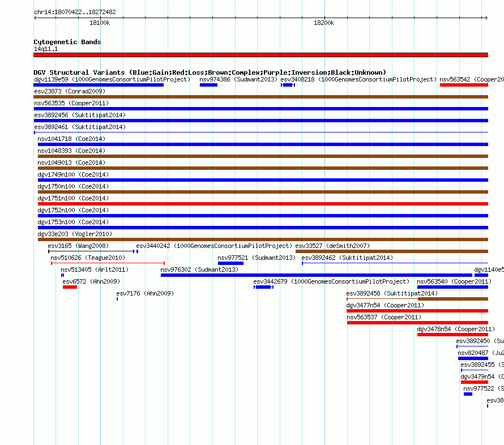504x445 pixels.
Task: Open dgv1751n100 Coe2014 loss variant label
Action: (x=73, y=198)
